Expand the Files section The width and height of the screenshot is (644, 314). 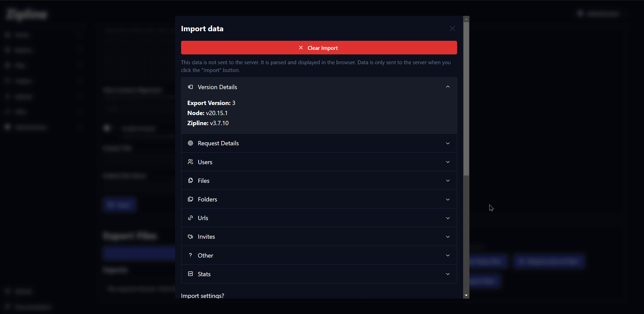click(x=448, y=180)
